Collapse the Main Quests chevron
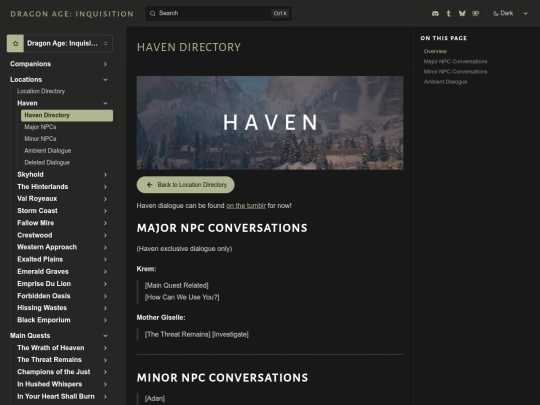Viewport: 540px width, 405px height. tap(105, 336)
